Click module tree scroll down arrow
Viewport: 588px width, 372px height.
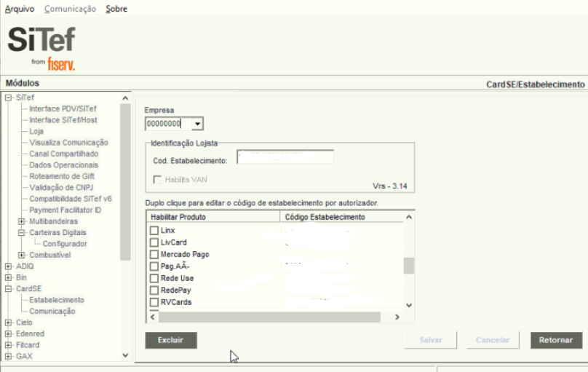coord(125,355)
